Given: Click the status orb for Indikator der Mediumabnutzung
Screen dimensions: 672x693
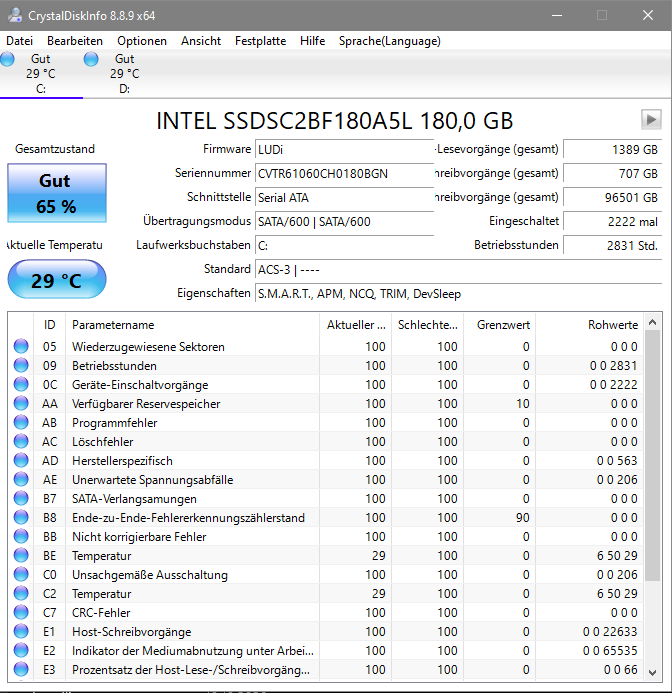Looking at the screenshot, I should click(x=21, y=651).
